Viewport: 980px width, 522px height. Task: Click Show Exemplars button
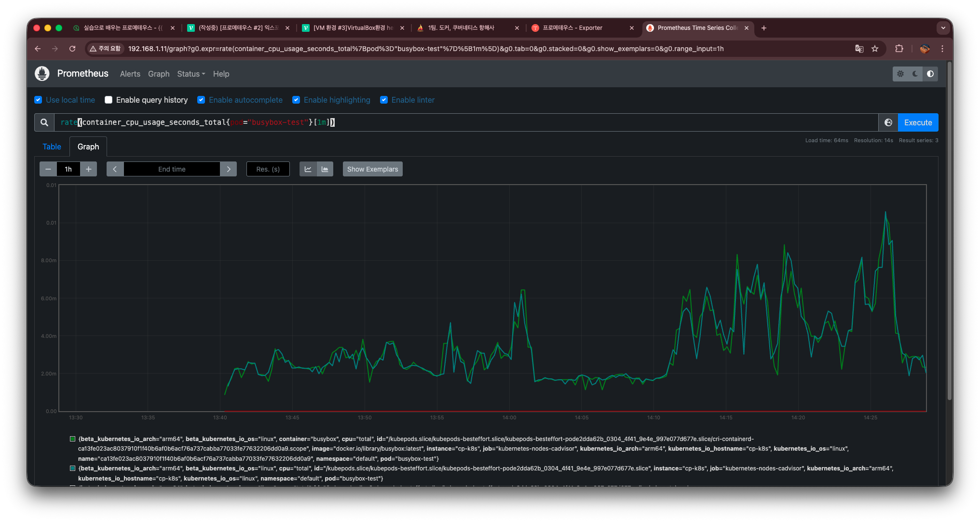pyautogui.click(x=372, y=169)
